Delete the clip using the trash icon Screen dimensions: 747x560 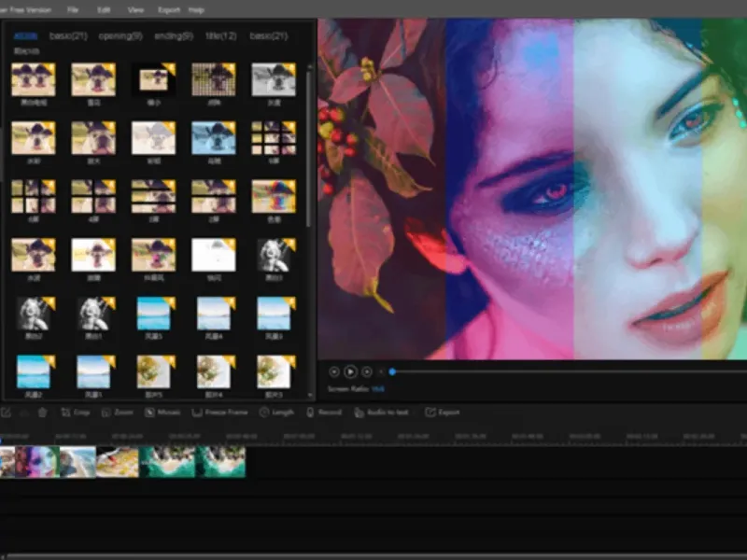pos(42,412)
